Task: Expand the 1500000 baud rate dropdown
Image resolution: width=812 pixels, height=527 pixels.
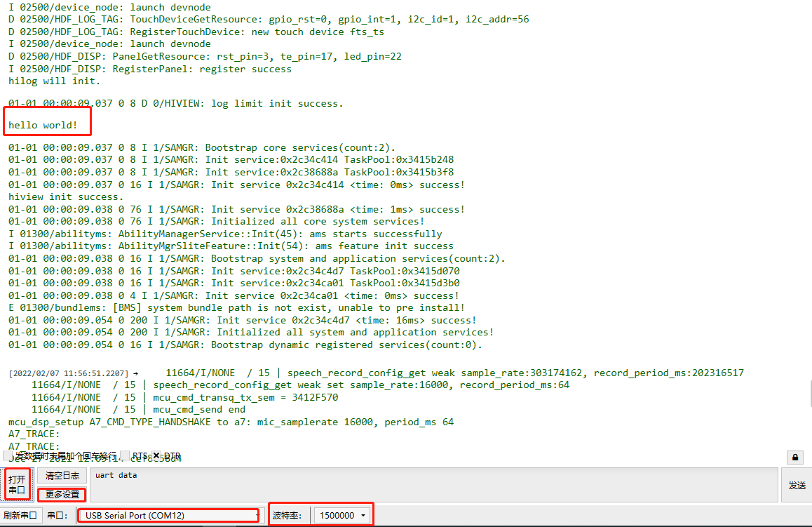Action: 343,515
